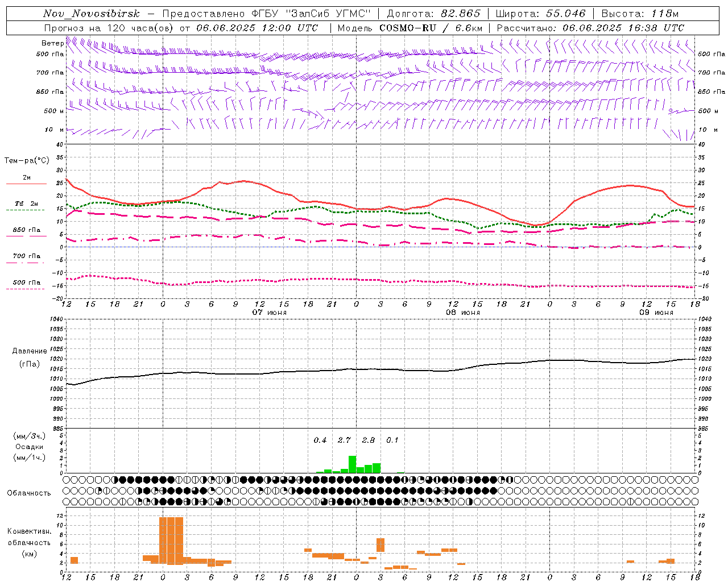728x582 pixels.
Task: Click the '(мм/1ч.)' precipitation unit label
Action: pos(30,458)
